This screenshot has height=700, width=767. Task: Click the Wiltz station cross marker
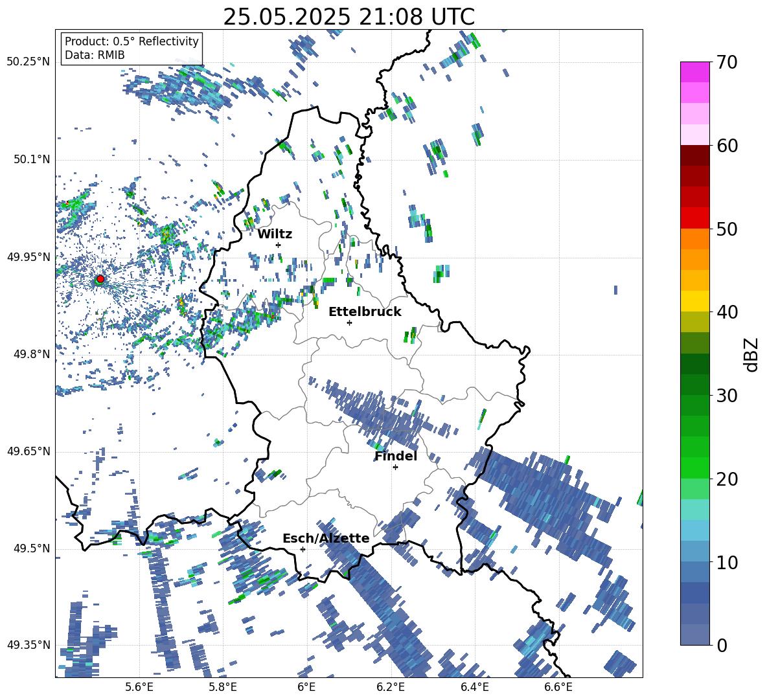click(x=278, y=245)
